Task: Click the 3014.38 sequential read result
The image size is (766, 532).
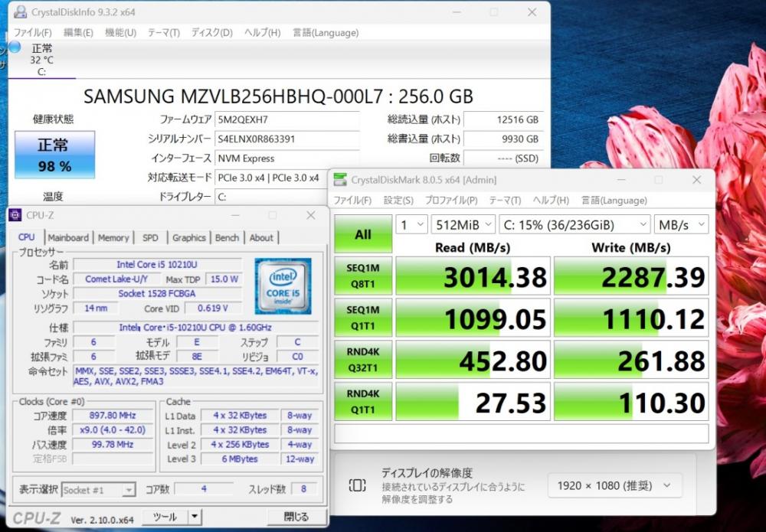Action: [x=473, y=276]
